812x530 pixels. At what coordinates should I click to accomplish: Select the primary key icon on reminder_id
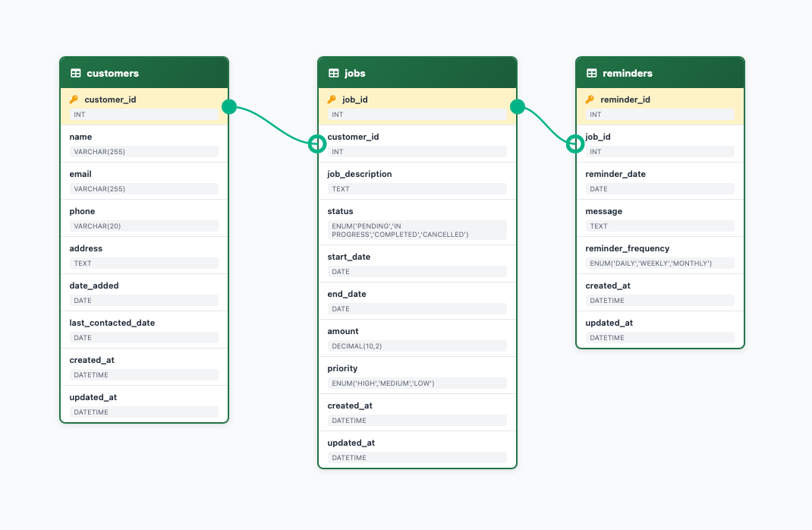[x=590, y=99]
